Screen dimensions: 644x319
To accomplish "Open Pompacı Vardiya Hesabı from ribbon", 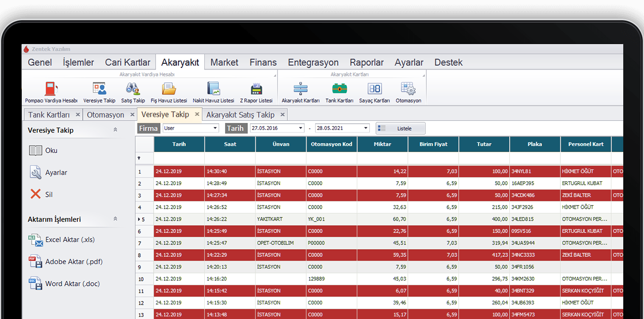I will (x=51, y=89).
